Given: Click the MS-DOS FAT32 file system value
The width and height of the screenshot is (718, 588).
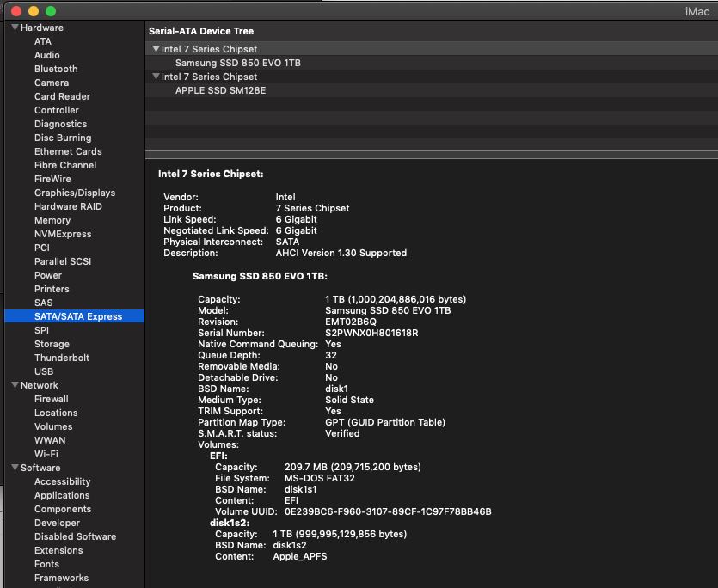Looking at the screenshot, I should pos(320,478).
